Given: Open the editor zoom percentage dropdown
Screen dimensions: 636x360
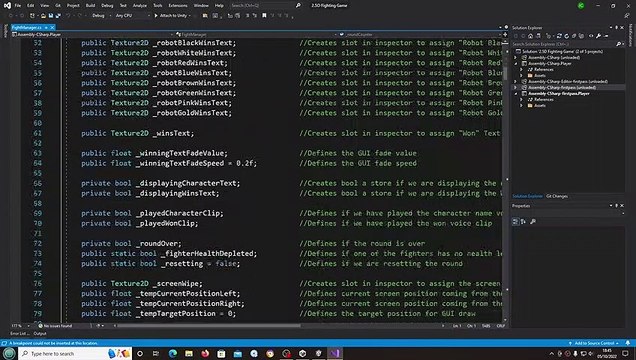Looking at the screenshot, I should [x=21, y=326].
